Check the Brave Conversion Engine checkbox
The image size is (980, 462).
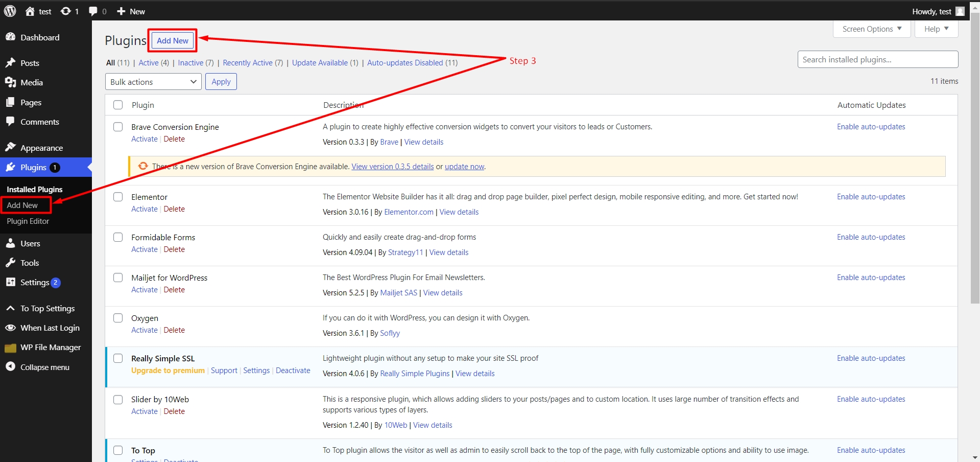tap(118, 127)
